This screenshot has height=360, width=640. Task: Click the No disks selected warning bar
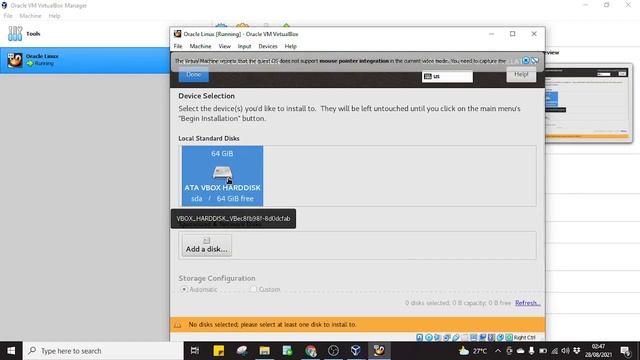(357, 324)
